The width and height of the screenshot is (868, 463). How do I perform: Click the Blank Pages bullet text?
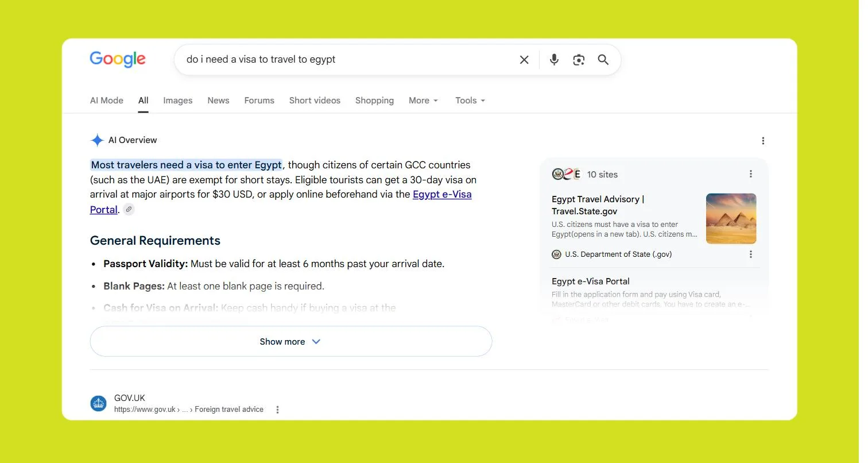[x=214, y=286]
